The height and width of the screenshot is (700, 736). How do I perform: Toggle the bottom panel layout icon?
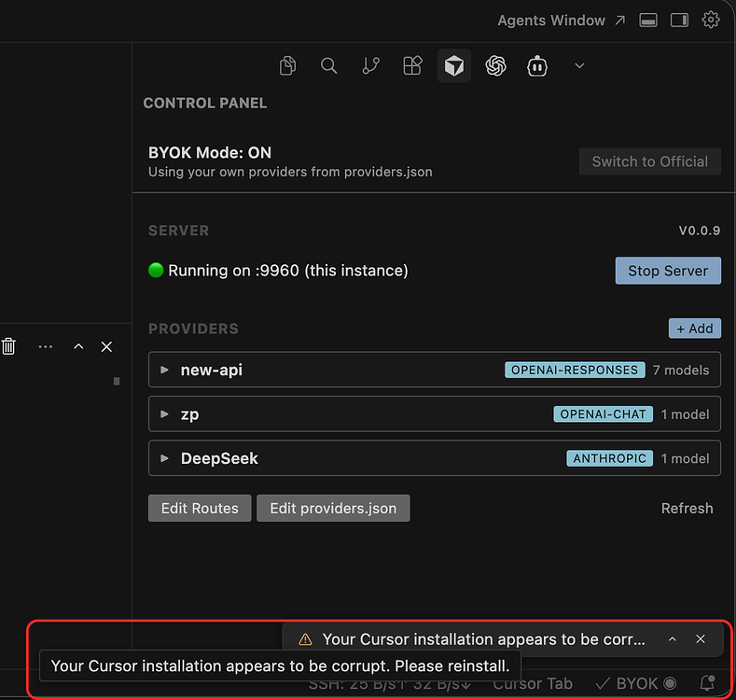point(648,21)
